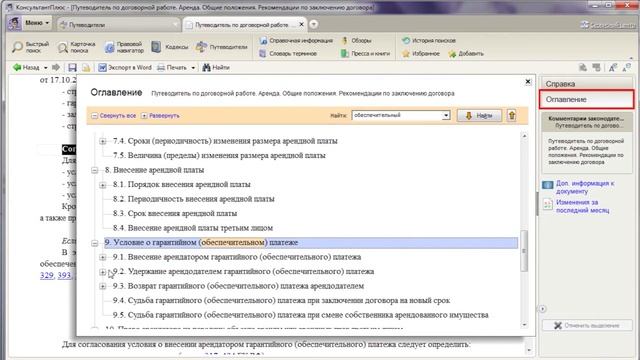Click the Найти button in Оглавление
The width and height of the screenshot is (640, 360).
pos(479,116)
